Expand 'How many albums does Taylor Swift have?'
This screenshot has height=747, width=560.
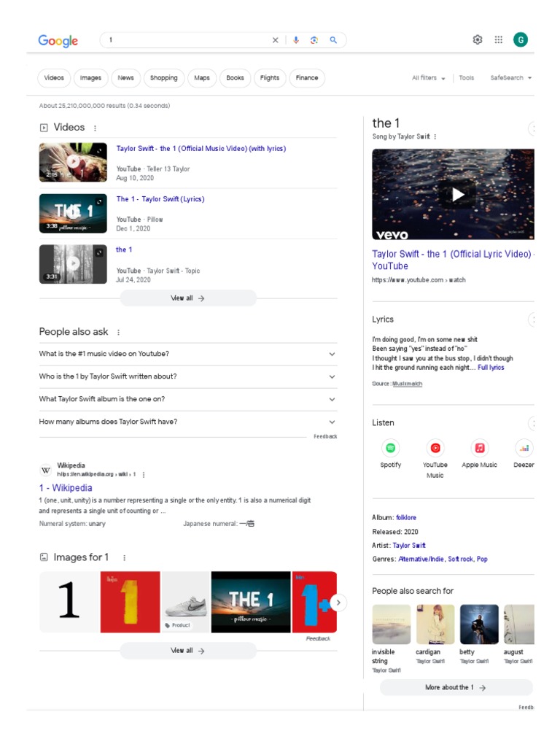pyautogui.click(x=188, y=422)
